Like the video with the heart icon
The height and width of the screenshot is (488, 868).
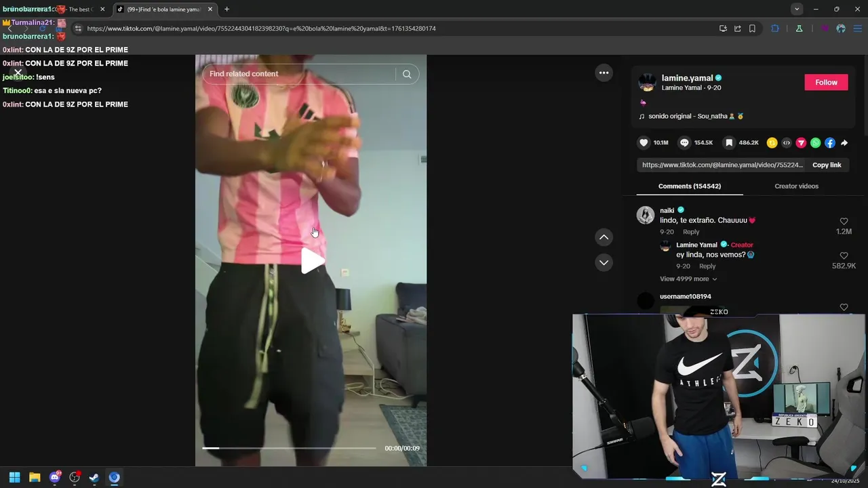click(644, 143)
